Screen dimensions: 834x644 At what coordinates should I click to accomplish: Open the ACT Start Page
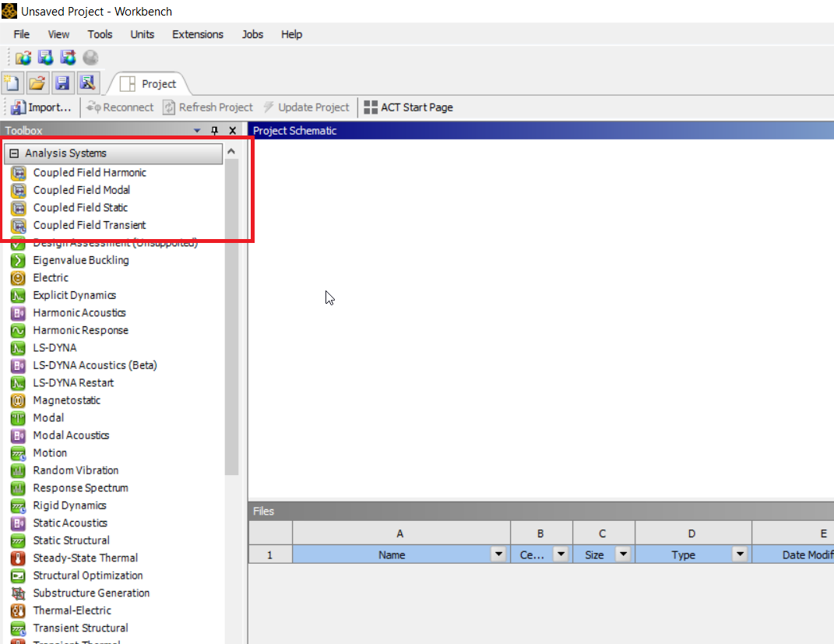point(409,107)
